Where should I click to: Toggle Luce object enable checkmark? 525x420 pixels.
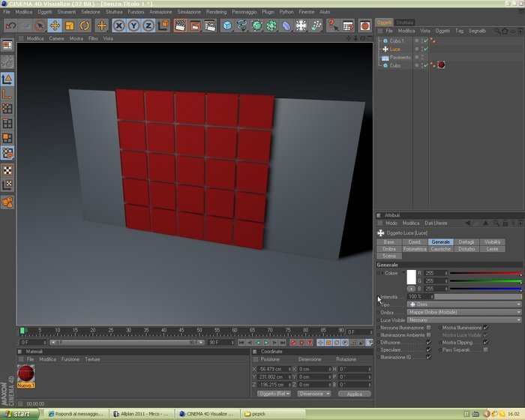(x=426, y=49)
